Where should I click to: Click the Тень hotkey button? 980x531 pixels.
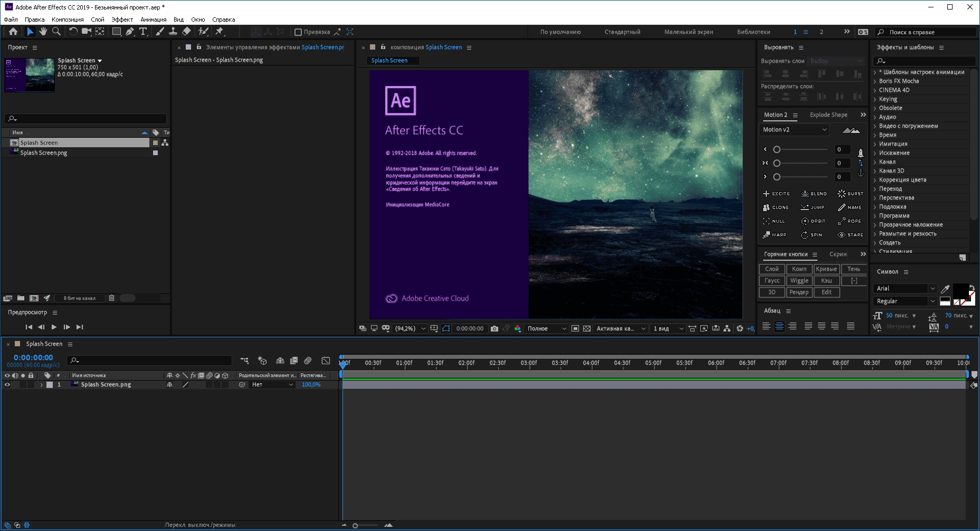tap(854, 269)
